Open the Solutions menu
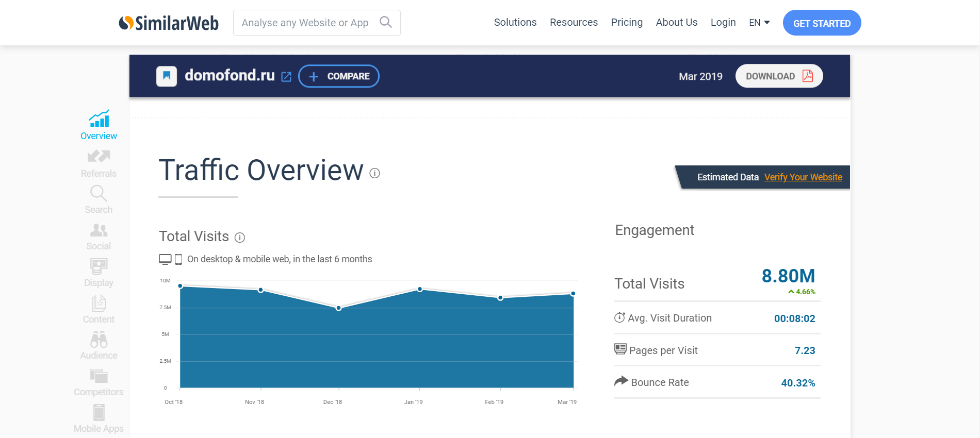980x438 pixels. point(515,23)
